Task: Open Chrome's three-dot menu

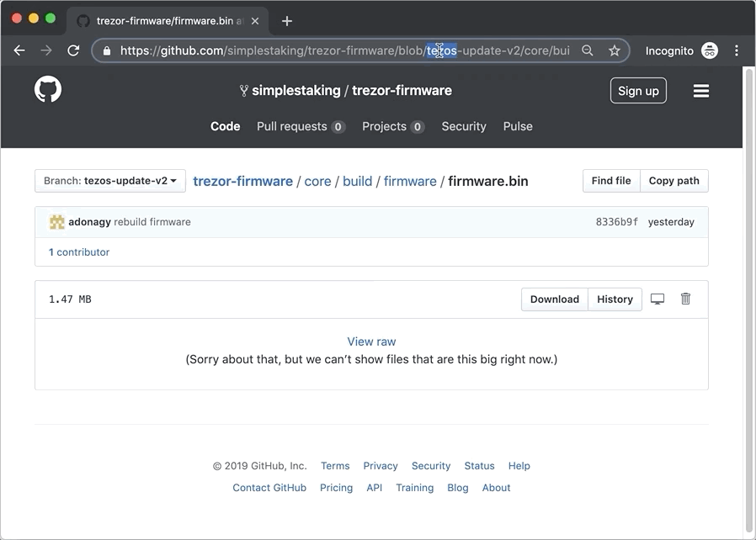Action: click(x=737, y=50)
